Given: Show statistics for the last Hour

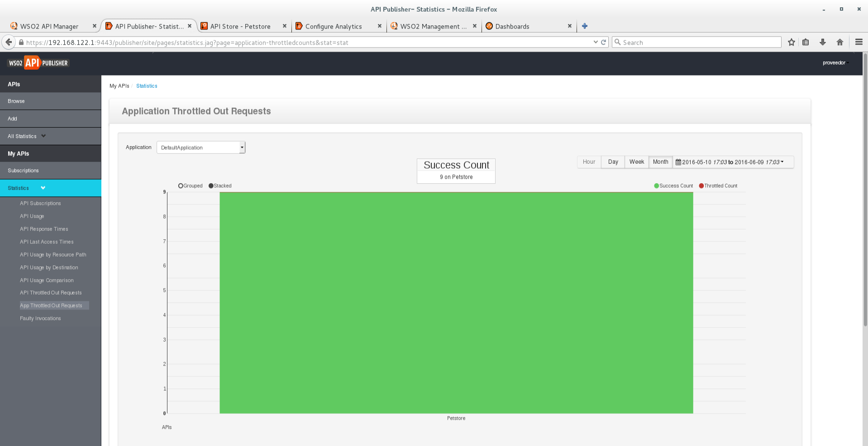Looking at the screenshot, I should [589, 162].
